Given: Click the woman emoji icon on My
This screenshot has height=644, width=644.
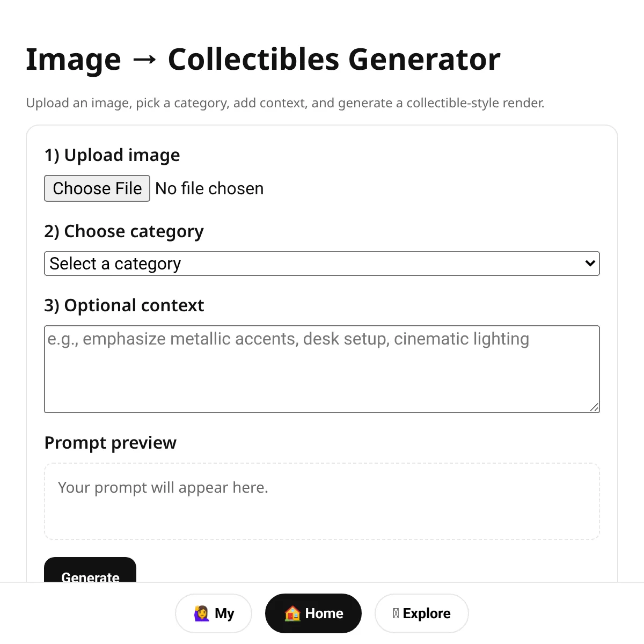Looking at the screenshot, I should click(x=201, y=613).
